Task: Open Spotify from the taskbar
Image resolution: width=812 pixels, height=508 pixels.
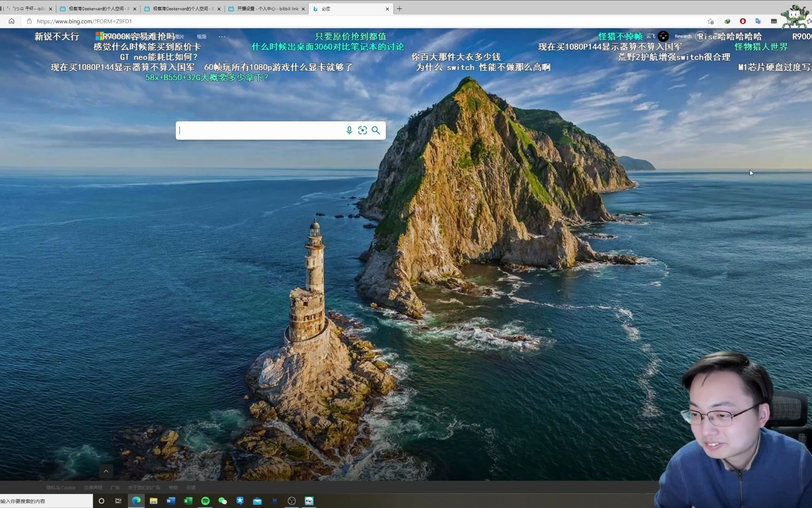Action: (205, 501)
